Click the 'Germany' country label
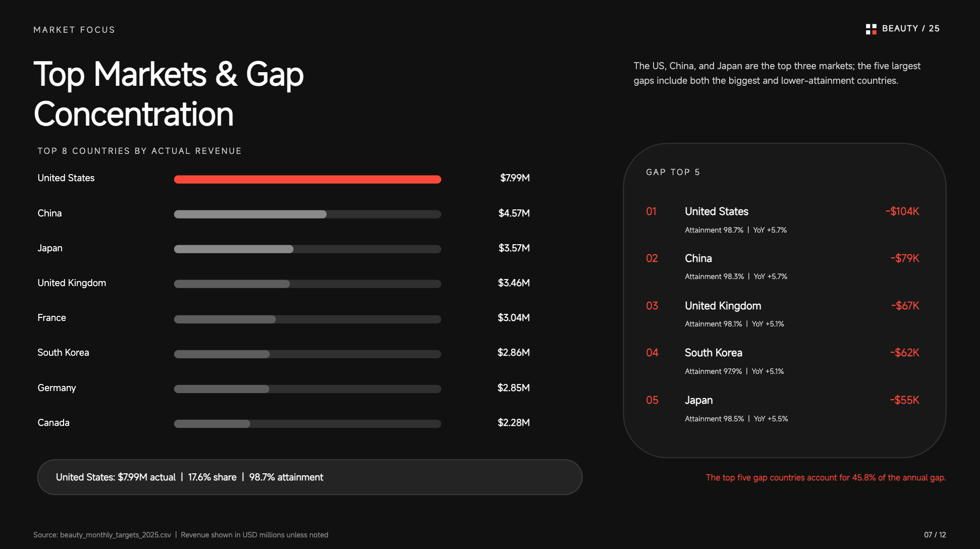The width and height of the screenshot is (980, 549). (x=57, y=388)
